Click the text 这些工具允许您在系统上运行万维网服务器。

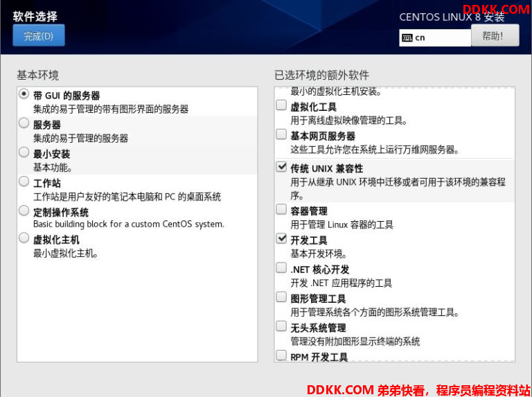coord(375,150)
